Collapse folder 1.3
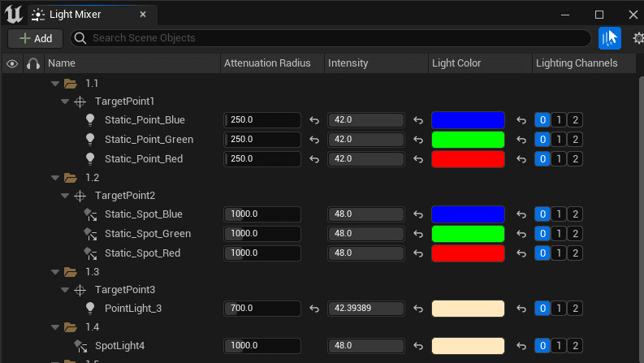This screenshot has width=644, height=363. tap(55, 272)
